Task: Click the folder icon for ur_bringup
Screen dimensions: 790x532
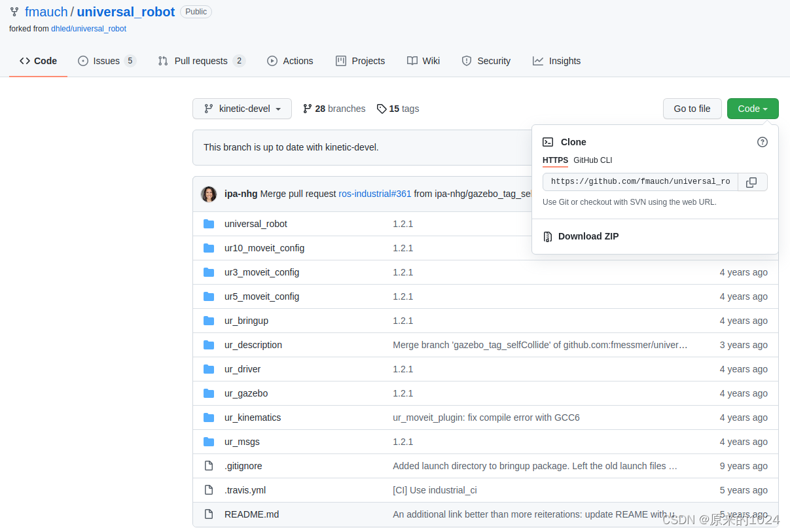Action: 209,321
